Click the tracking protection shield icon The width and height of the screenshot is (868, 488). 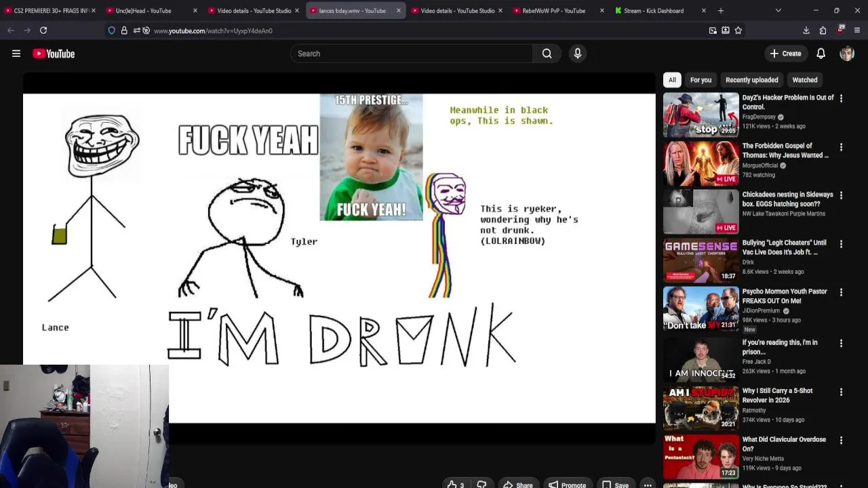(112, 30)
